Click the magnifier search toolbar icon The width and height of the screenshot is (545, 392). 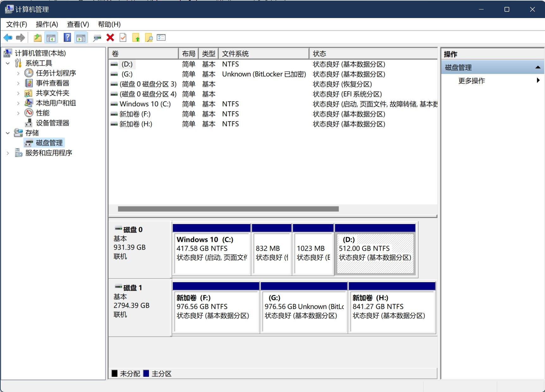click(x=149, y=38)
